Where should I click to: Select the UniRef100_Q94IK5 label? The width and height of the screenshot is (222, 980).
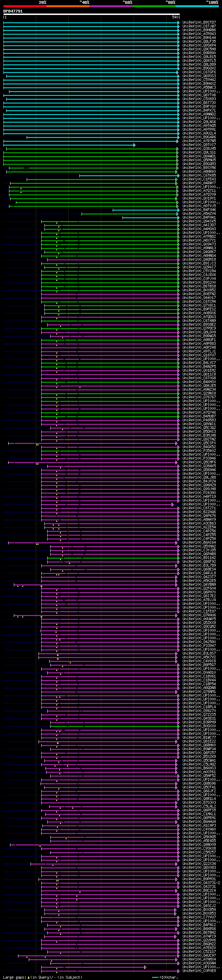click(199, 221)
